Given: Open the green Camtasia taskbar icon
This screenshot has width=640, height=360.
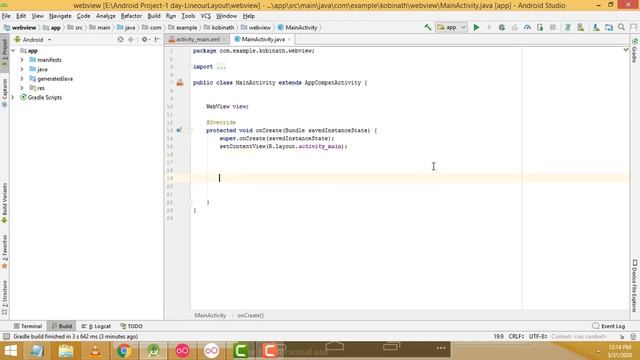Looking at the screenshot, I should 241,351.
